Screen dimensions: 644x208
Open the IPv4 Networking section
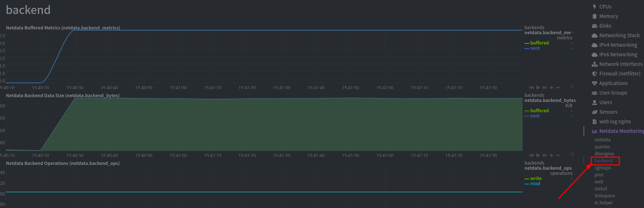tap(618, 45)
